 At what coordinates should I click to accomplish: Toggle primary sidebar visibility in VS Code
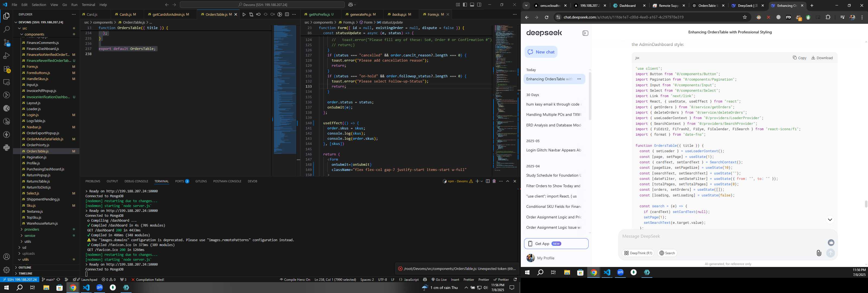click(x=465, y=5)
